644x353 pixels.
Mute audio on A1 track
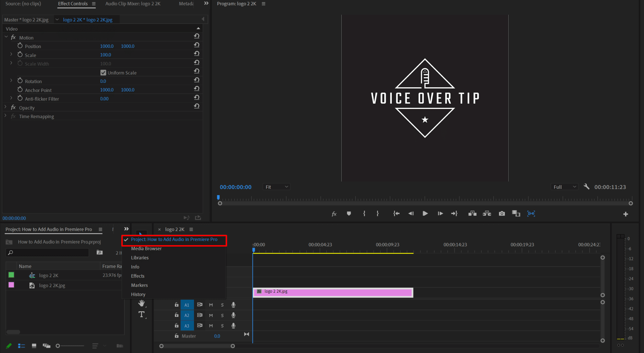pyautogui.click(x=211, y=305)
